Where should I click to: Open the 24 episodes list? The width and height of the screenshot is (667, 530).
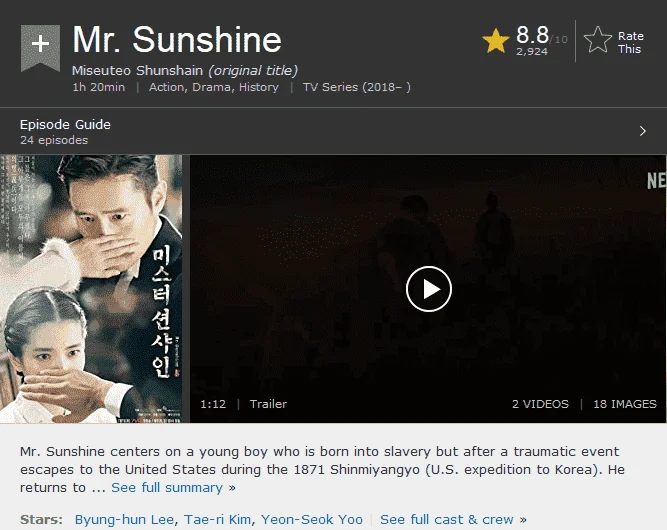coord(54,140)
